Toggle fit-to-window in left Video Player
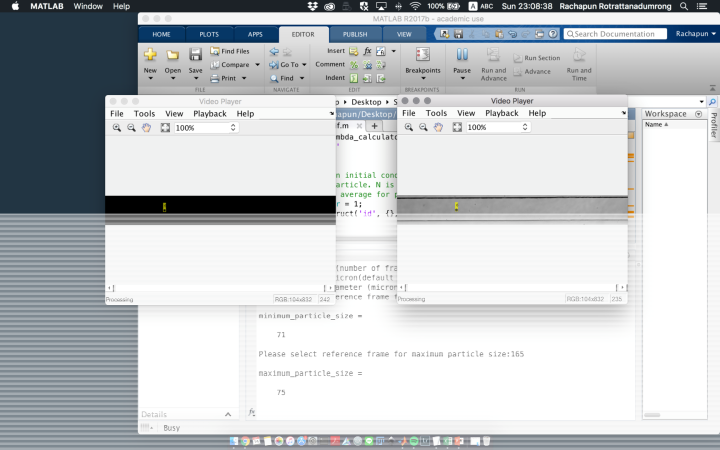720x450 pixels. pos(164,128)
